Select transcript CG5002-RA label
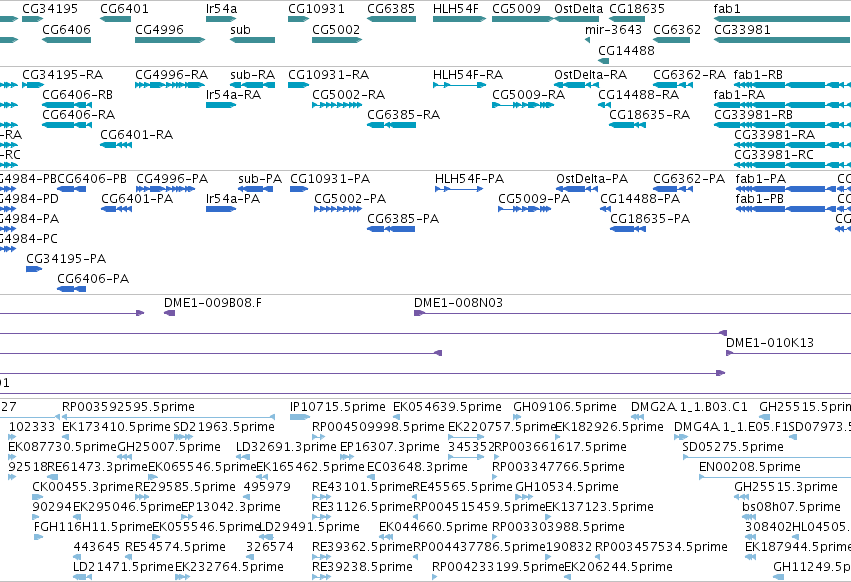This screenshot has height=582, width=851. pyautogui.click(x=348, y=94)
